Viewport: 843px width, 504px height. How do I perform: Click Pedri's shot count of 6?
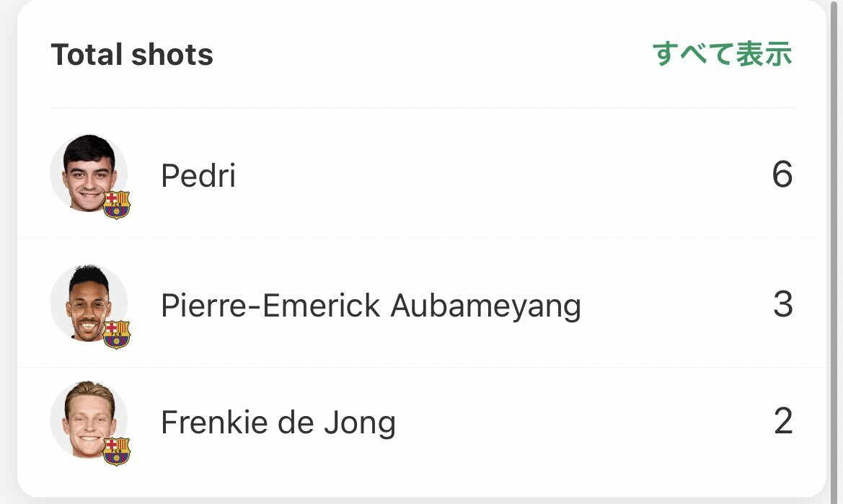[x=782, y=174]
